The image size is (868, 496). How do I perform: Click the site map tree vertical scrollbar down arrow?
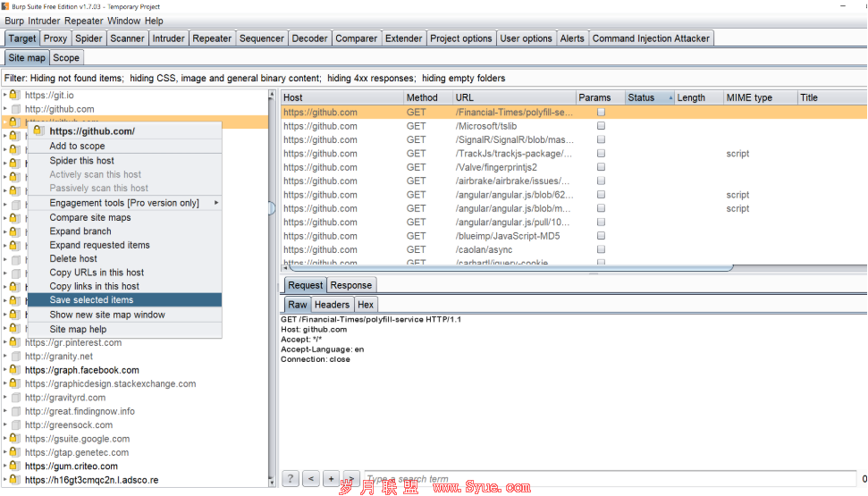272,483
